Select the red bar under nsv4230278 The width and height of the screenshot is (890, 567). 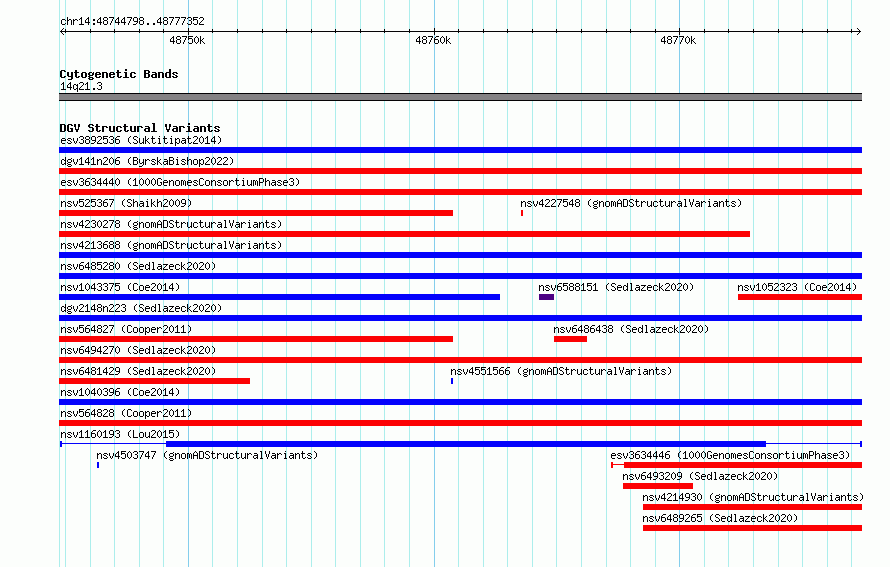[x=404, y=234]
